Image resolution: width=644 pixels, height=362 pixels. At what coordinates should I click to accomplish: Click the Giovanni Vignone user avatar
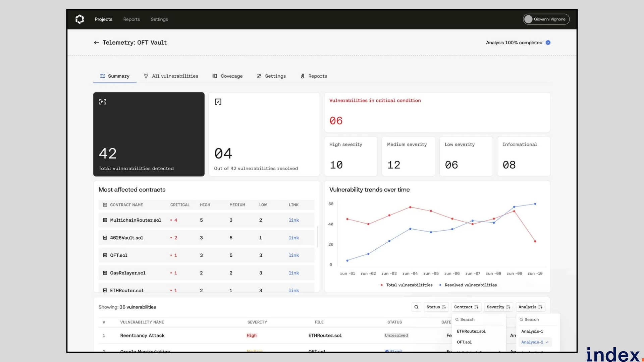click(528, 19)
